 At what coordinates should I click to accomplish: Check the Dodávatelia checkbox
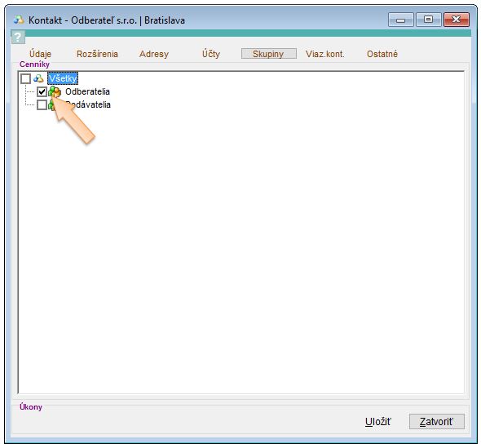point(42,104)
